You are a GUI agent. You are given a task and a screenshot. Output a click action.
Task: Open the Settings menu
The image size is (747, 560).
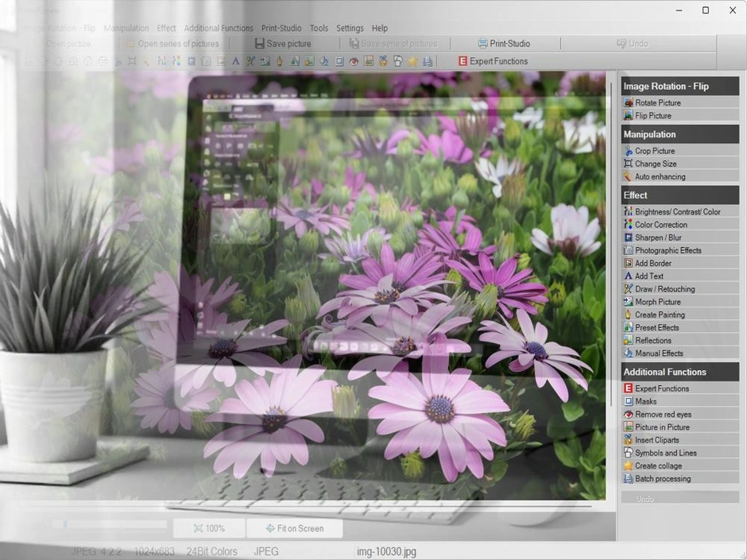[x=350, y=28]
